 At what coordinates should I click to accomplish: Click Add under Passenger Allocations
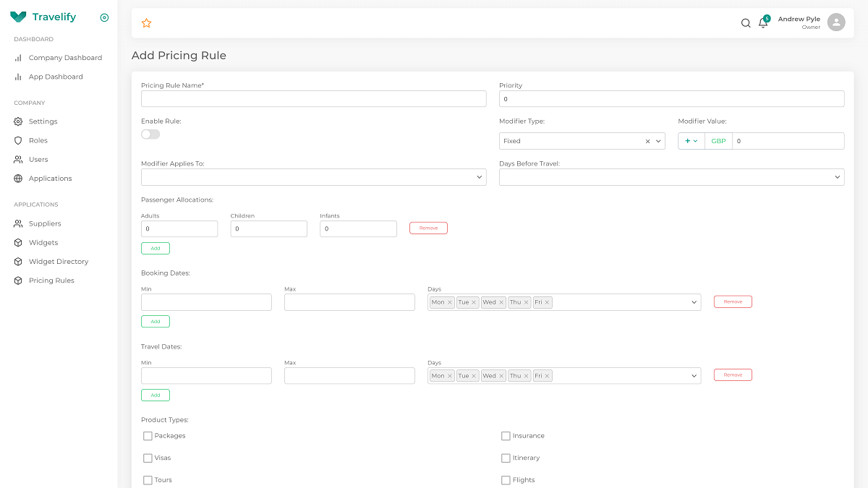(x=156, y=248)
